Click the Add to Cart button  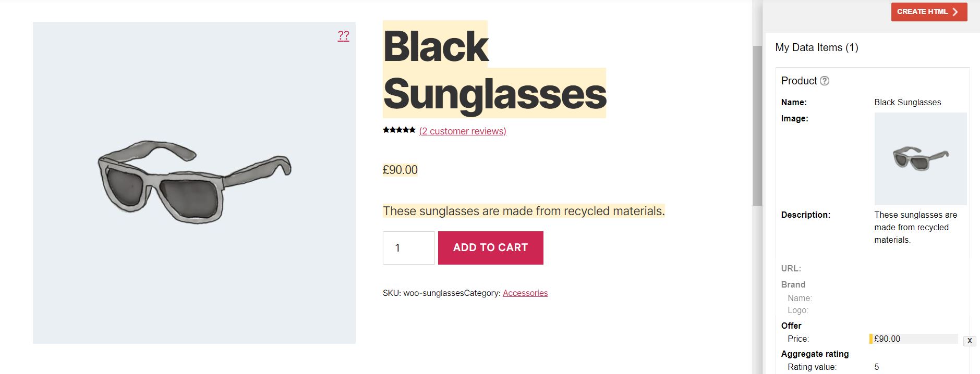click(x=490, y=248)
